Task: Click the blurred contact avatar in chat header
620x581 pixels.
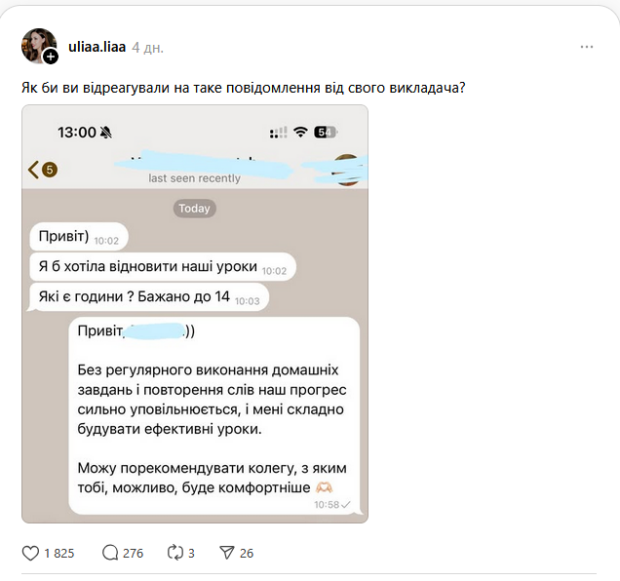Action: tap(347, 170)
